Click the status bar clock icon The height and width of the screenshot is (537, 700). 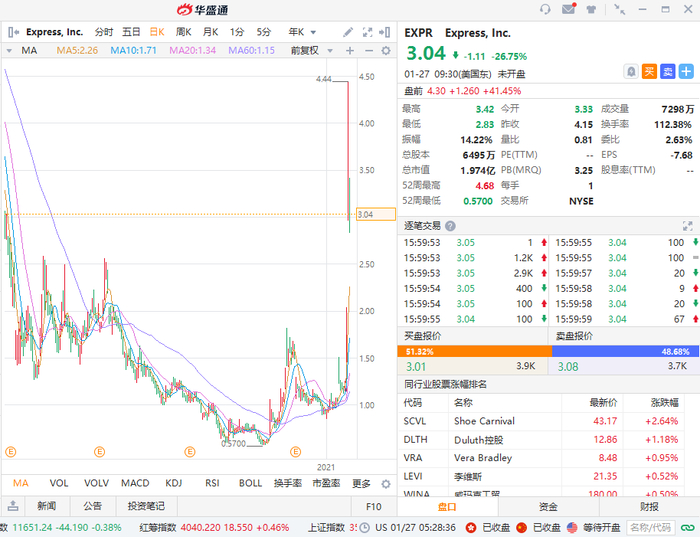(365, 528)
